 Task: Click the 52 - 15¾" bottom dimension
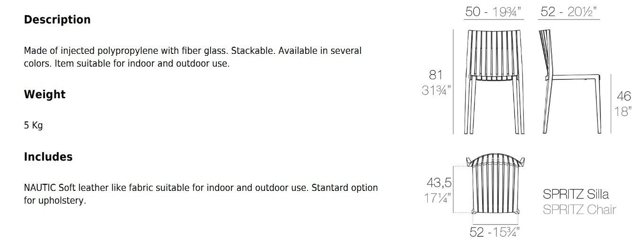(x=495, y=232)
